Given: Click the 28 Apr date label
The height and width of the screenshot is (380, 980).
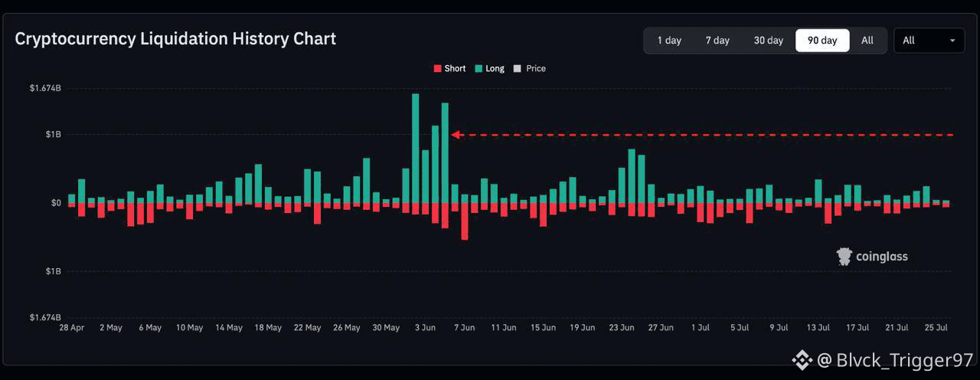Looking at the screenshot, I should point(72,327).
